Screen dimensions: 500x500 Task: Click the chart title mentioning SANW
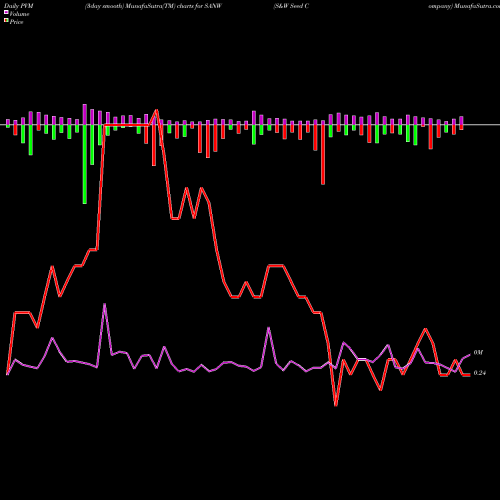(153, 6)
